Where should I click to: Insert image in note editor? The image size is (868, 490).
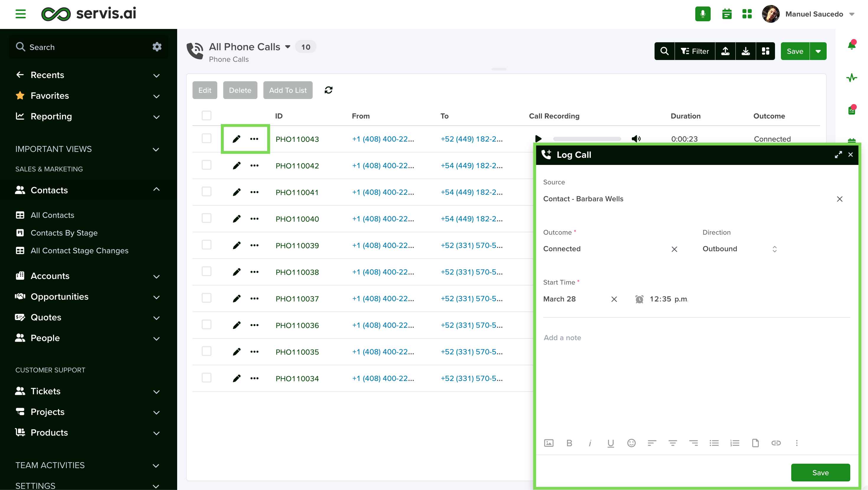(549, 443)
